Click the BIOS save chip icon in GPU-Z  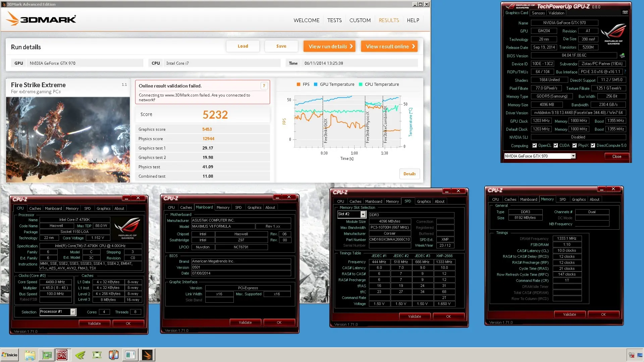point(622,55)
